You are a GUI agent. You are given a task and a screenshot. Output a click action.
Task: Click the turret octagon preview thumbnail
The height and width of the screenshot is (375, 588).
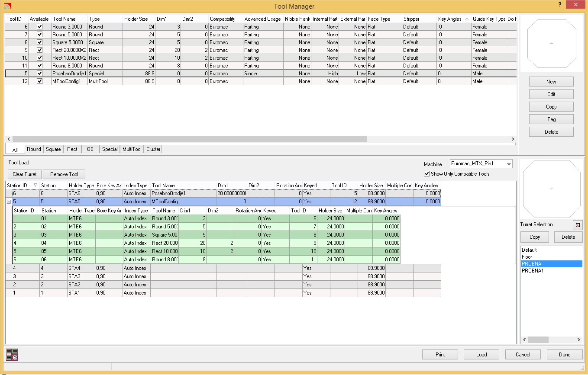(x=551, y=189)
